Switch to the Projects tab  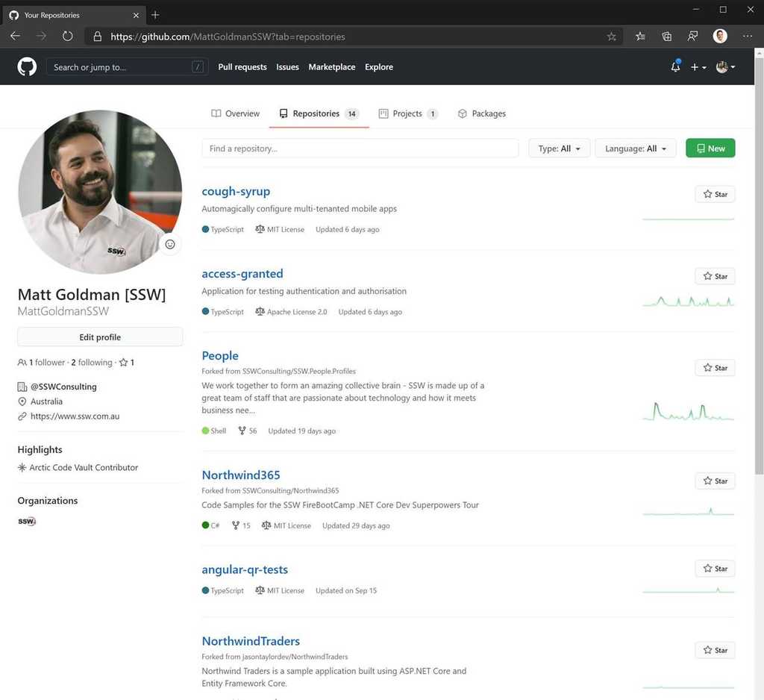click(409, 113)
